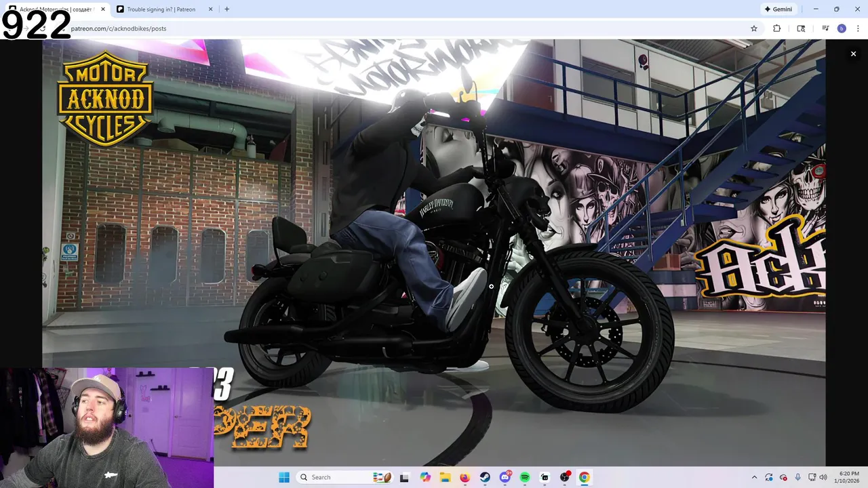Click the microphone tray icon
Image resolution: width=868 pixels, height=488 pixels.
[x=797, y=477]
